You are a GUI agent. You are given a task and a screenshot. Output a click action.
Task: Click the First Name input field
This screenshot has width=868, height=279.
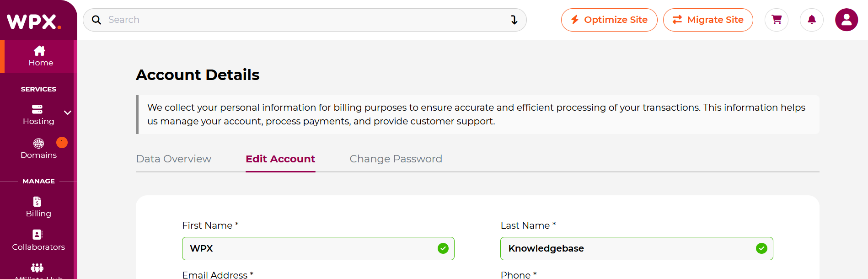[x=318, y=248]
